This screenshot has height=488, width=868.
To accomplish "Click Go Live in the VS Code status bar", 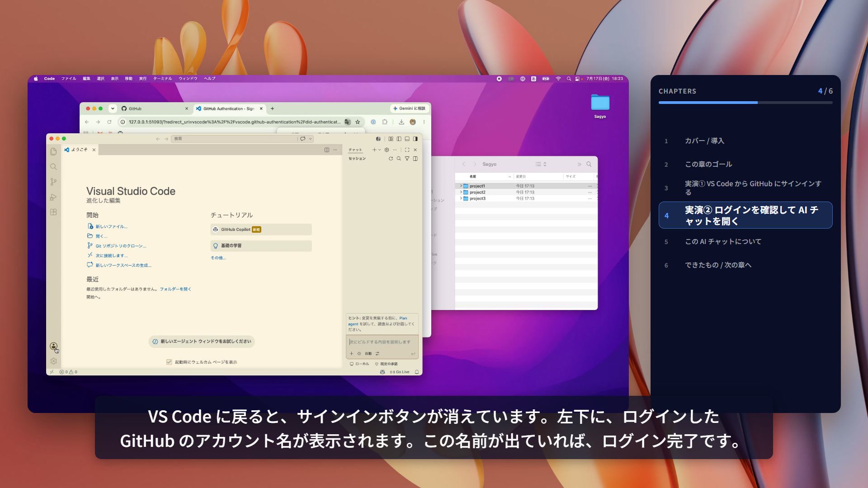I will point(400,372).
